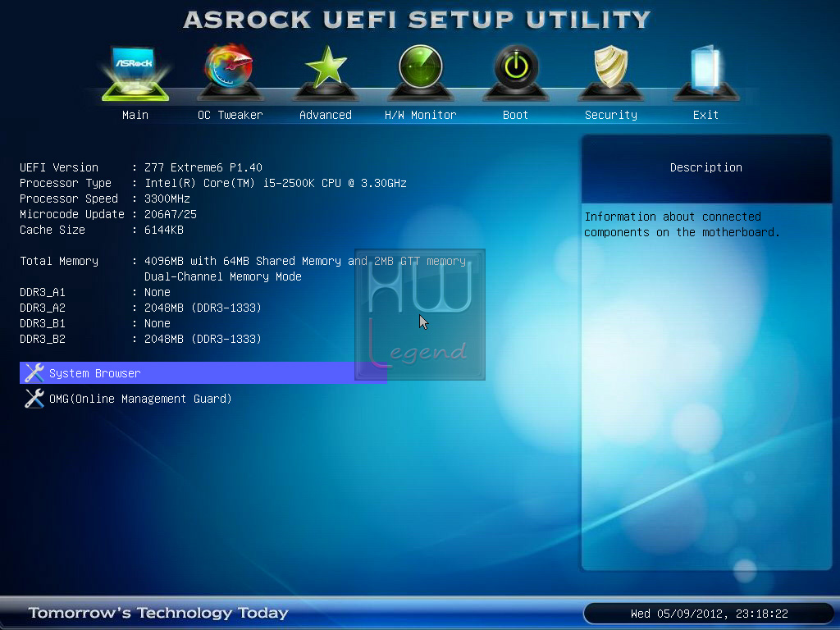Click the DDR3_B2 slot label
The width and height of the screenshot is (840, 630).
43,339
